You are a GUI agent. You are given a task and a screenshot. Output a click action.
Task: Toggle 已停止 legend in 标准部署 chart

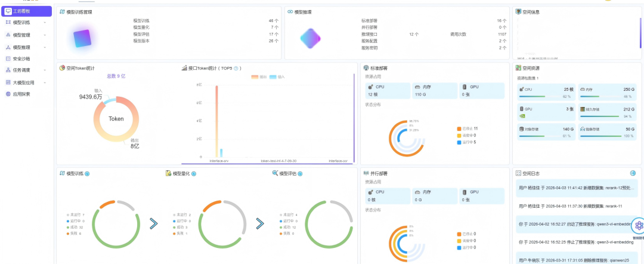[x=467, y=128]
